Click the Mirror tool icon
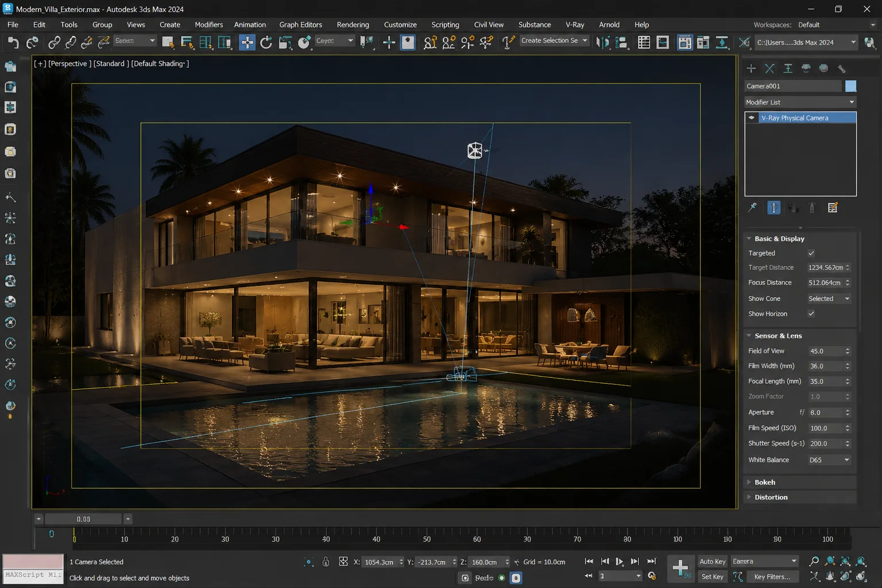The width and height of the screenshot is (882, 588). click(602, 42)
